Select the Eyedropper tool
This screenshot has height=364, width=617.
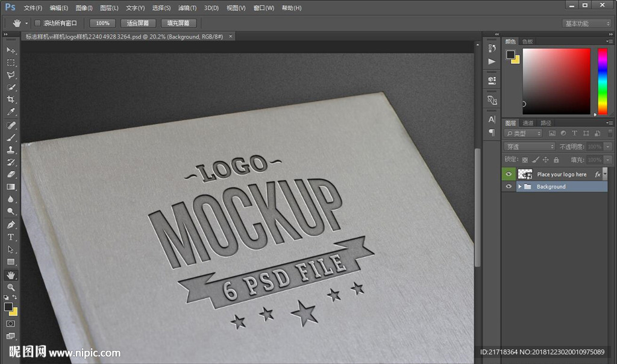(x=11, y=112)
